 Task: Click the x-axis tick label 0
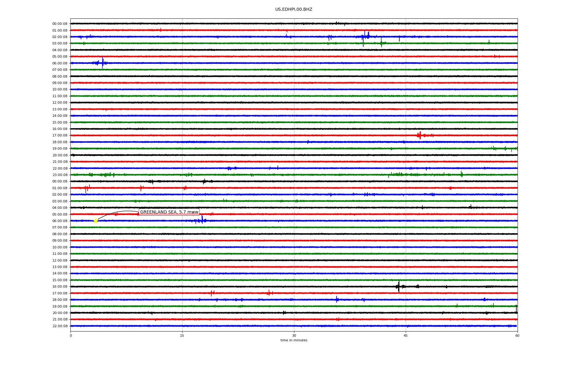[x=71, y=335]
